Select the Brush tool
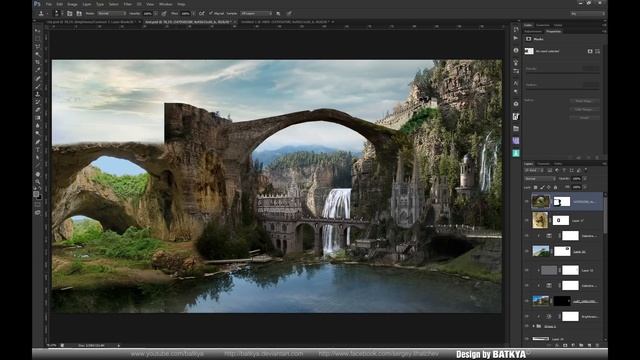Viewport: 640px width, 360px height. 38,86
